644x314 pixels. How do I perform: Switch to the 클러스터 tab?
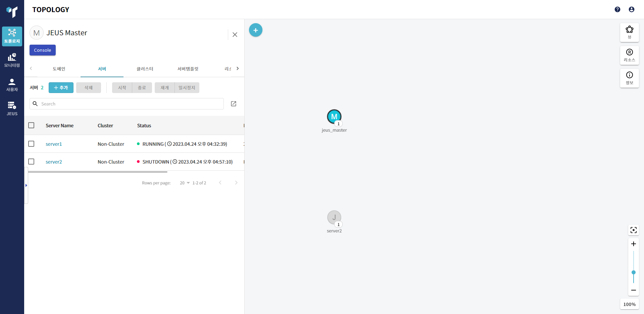tap(145, 69)
